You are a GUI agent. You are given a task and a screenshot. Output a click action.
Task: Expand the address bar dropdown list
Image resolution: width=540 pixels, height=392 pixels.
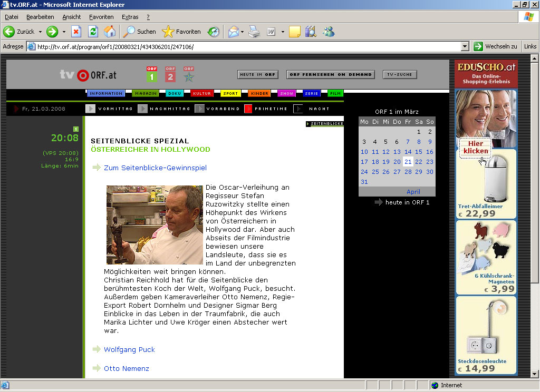(465, 46)
